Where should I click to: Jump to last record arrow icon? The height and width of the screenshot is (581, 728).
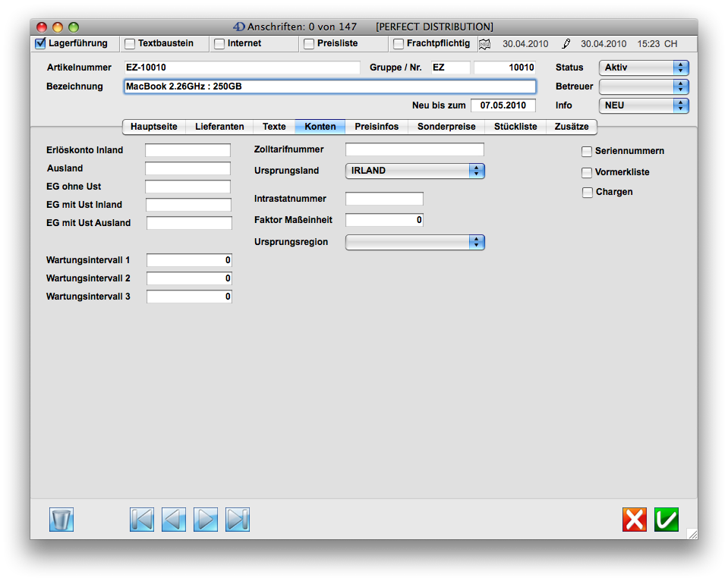coord(238,520)
